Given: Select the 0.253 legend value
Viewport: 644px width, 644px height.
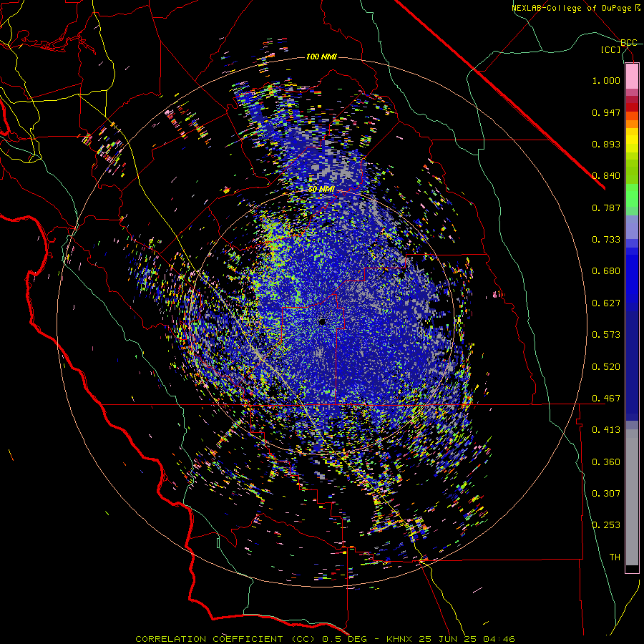Looking at the screenshot, I should (606, 525).
